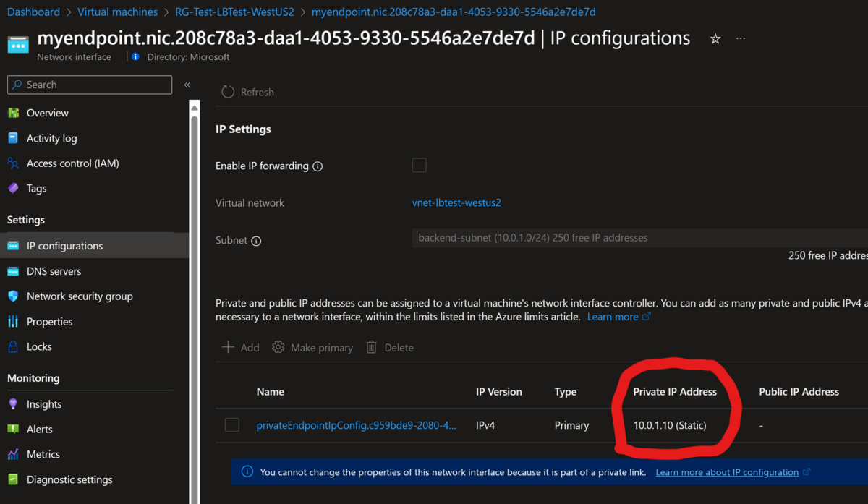Open the privateEndpointIpConfig configuration link

(357, 425)
